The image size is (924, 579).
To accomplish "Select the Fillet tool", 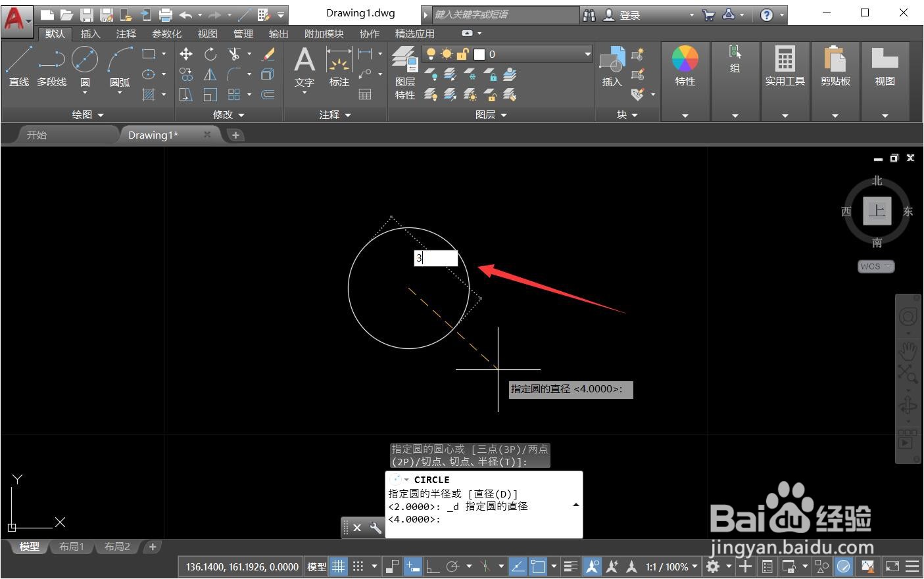I will 234,74.
